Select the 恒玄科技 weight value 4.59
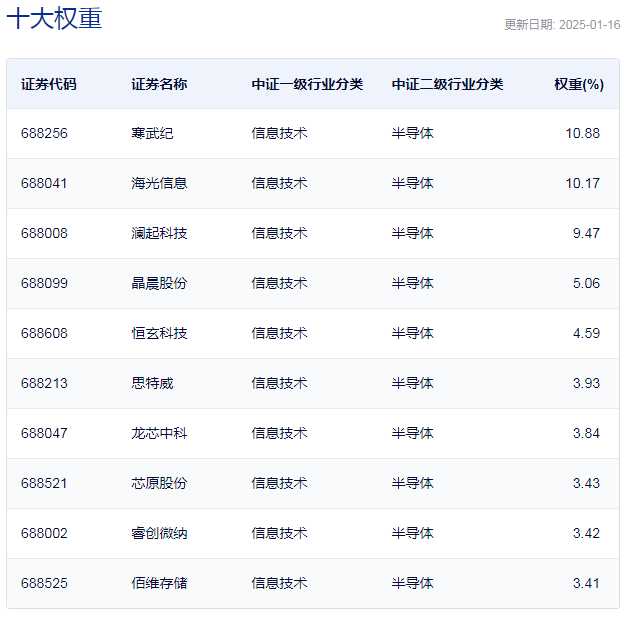Viewport: 627px width, 619px height. [586, 333]
